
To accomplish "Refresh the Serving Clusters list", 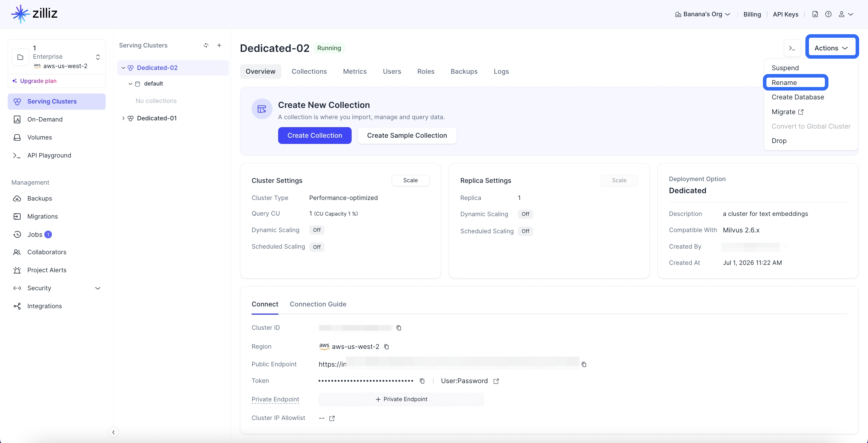I will click(206, 45).
